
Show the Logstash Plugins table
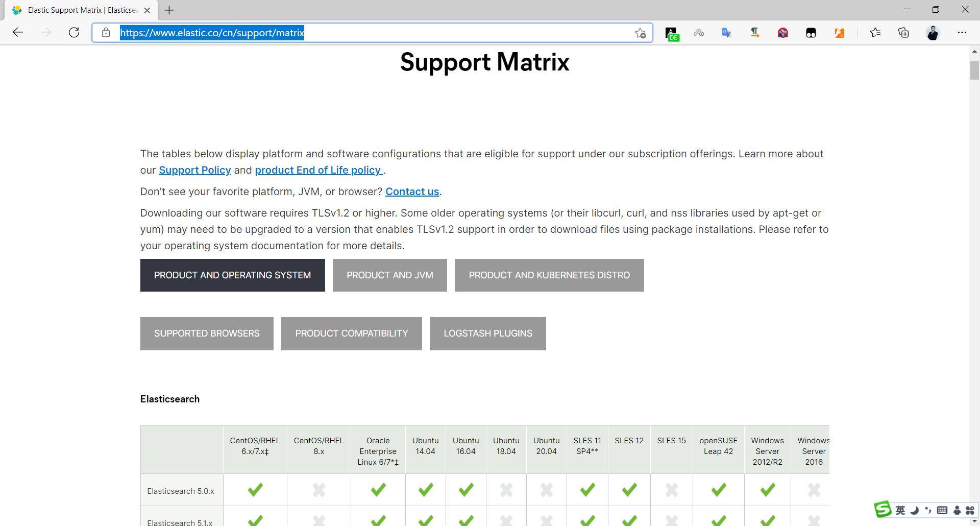pos(488,333)
